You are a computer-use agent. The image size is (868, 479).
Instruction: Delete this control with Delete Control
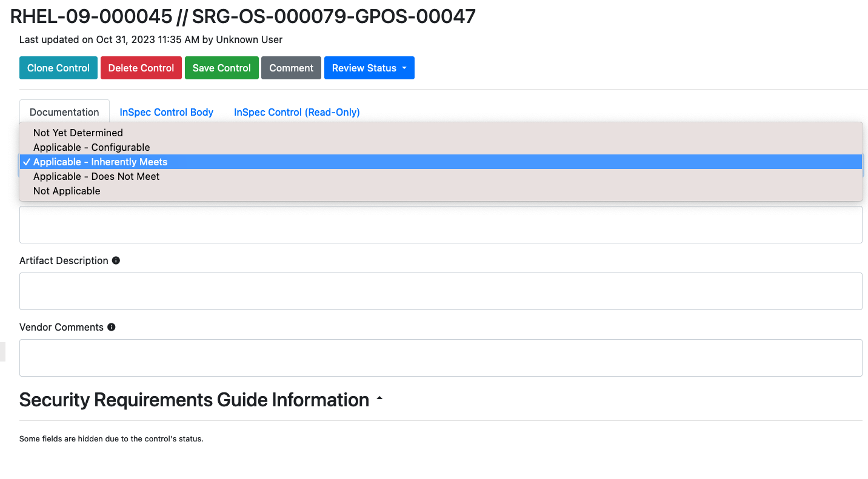(x=141, y=68)
